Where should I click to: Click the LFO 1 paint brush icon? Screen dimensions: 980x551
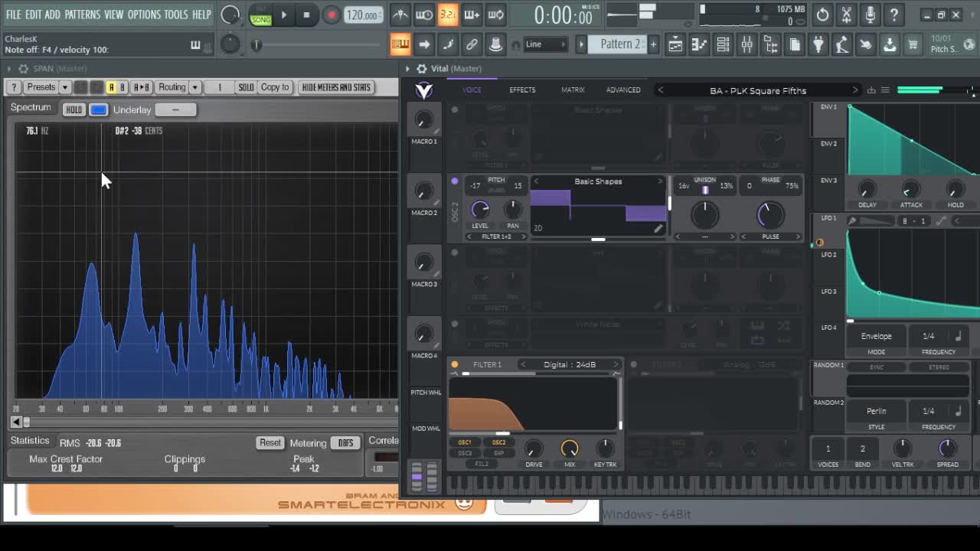852,221
